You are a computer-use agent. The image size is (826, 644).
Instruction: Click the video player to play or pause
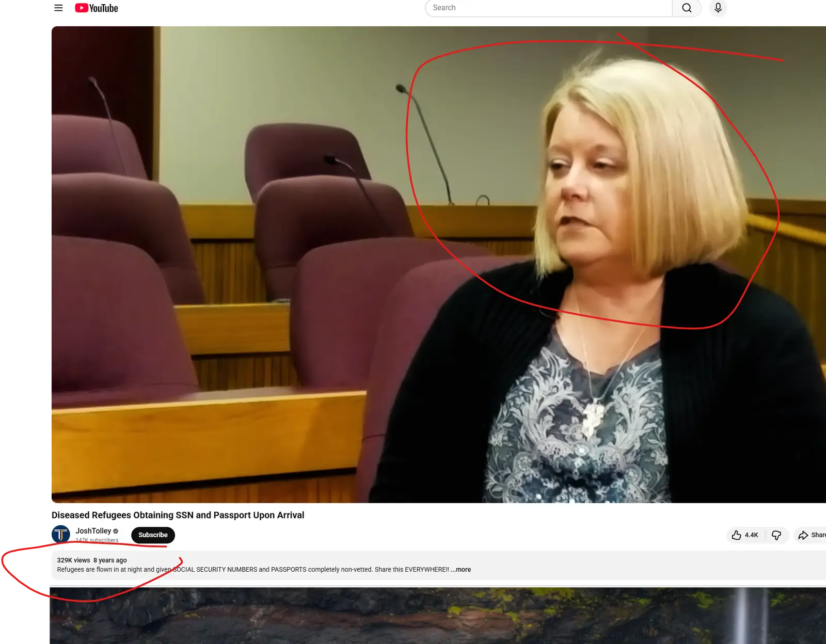439,264
